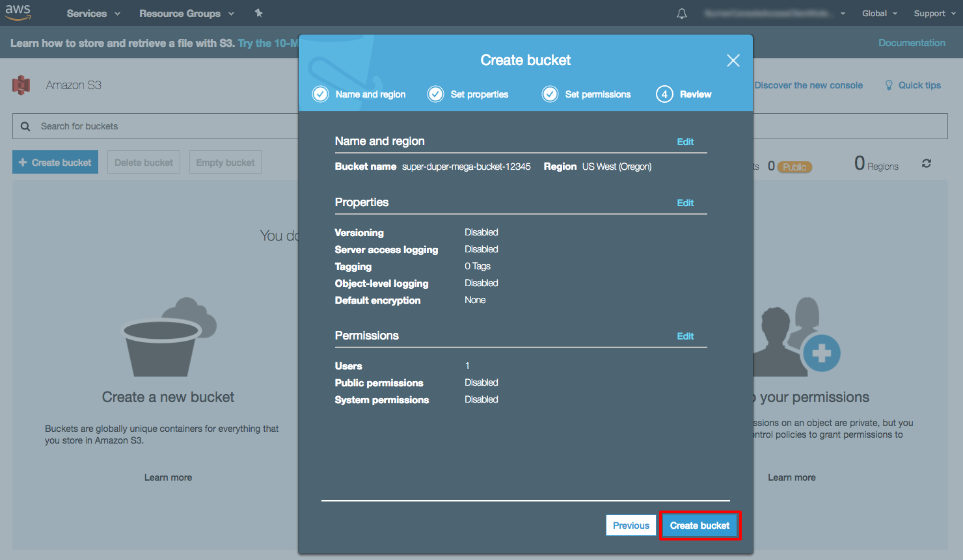Viewport: 963px width, 560px height.
Task: Click the Previous button
Action: pyautogui.click(x=631, y=526)
